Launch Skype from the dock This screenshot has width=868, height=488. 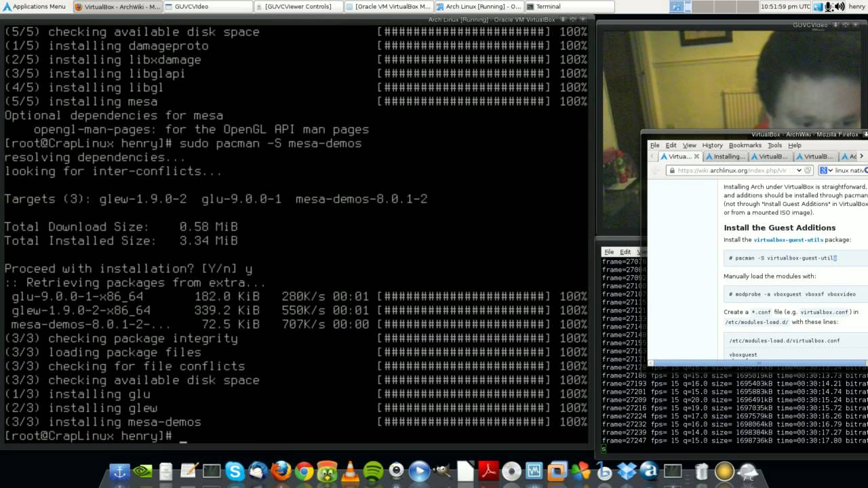tap(235, 471)
